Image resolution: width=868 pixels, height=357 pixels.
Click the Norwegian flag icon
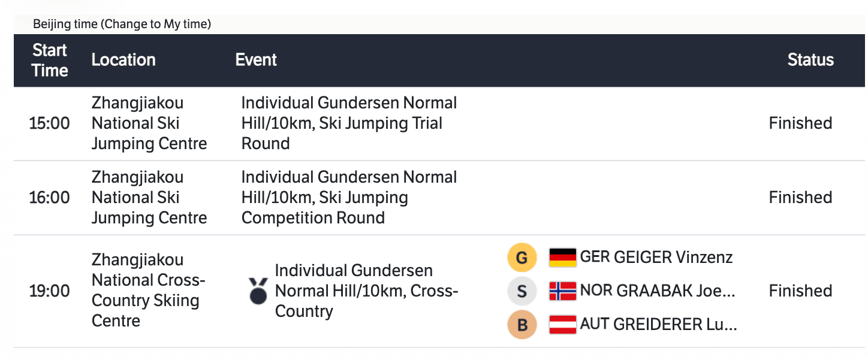click(x=562, y=291)
